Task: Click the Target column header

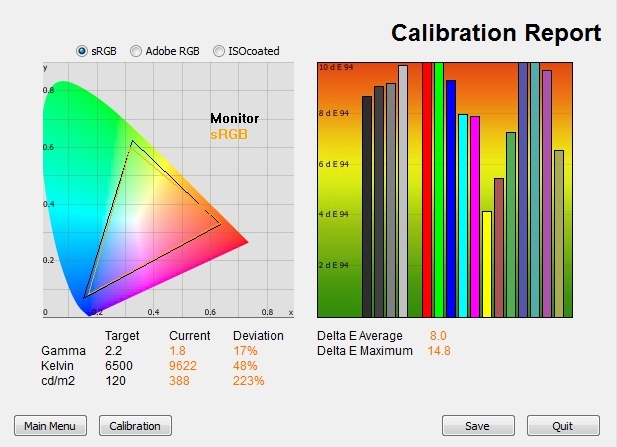Action: coord(122,336)
